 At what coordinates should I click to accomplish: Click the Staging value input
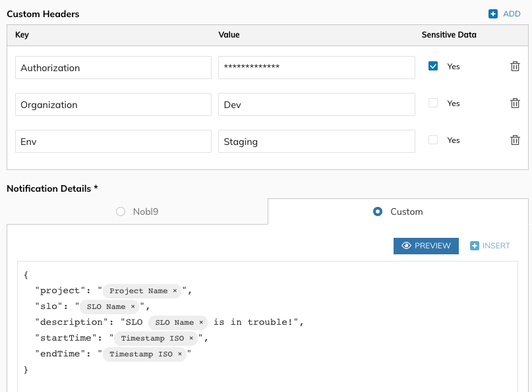tap(316, 142)
